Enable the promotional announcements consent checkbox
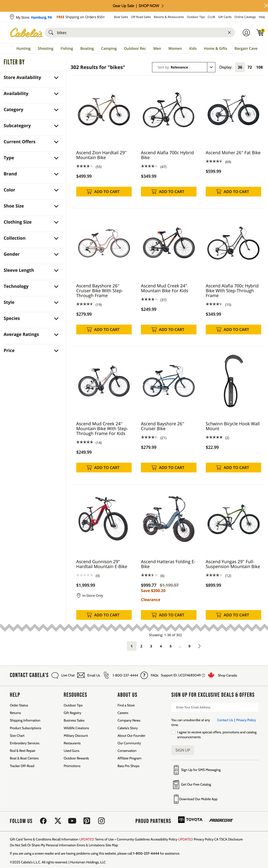This screenshot has width=268, height=868. coord(173,732)
